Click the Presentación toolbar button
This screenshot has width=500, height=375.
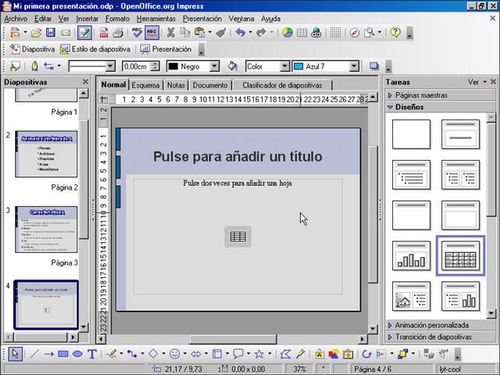(x=166, y=49)
